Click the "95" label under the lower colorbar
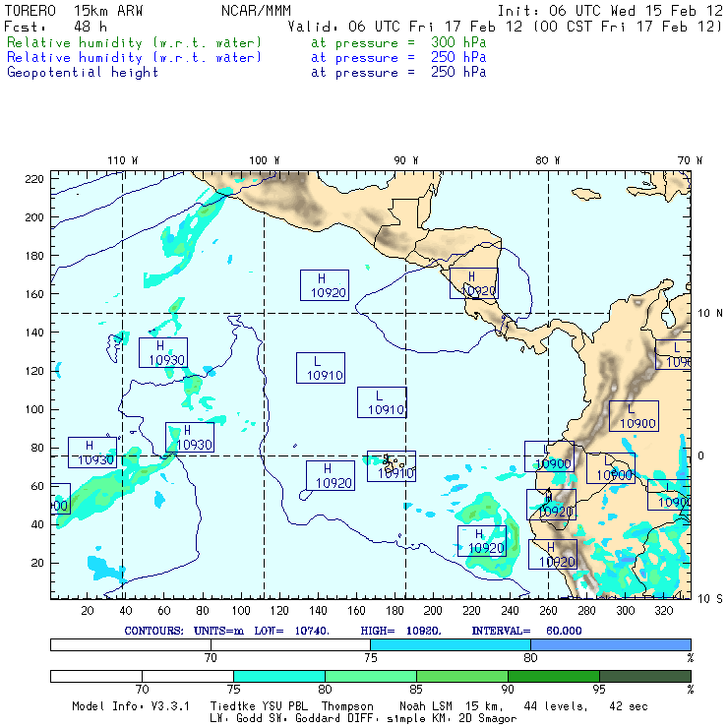This screenshot has width=728, height=728. tap(599, 690)
